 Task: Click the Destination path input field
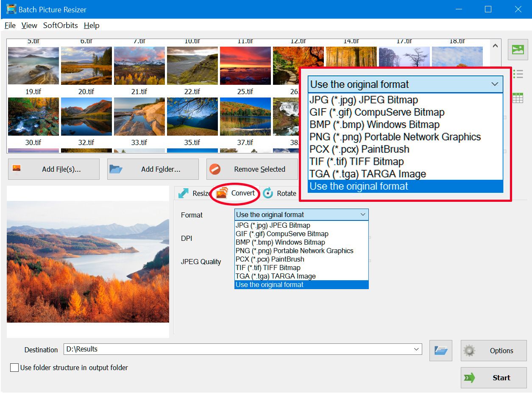pos(237,349)
